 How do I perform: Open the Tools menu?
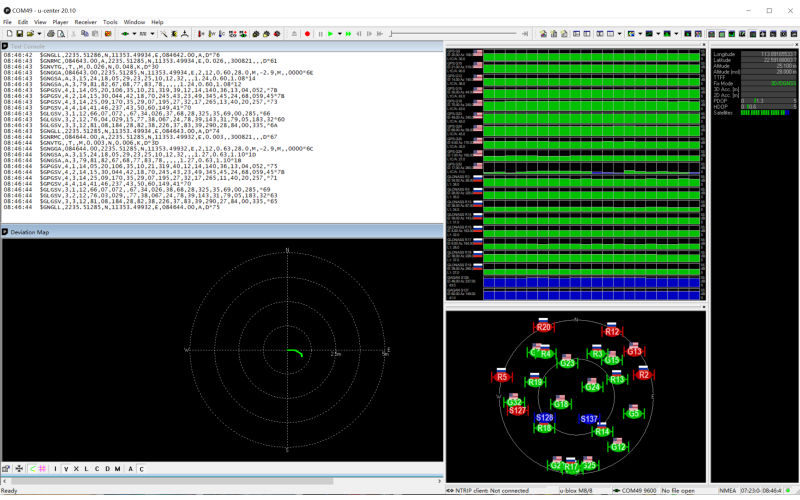pyautogui.click(x=110, y=22)
